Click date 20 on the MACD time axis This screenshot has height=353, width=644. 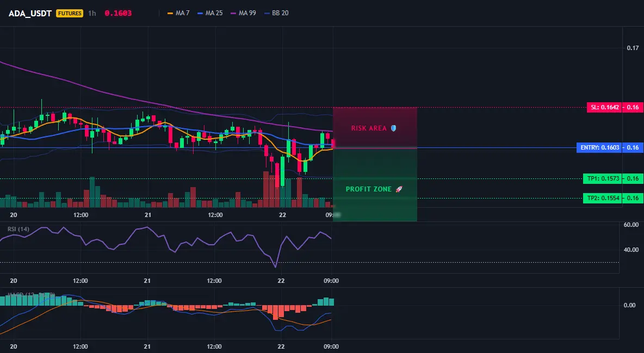click(x=14, y=346)
